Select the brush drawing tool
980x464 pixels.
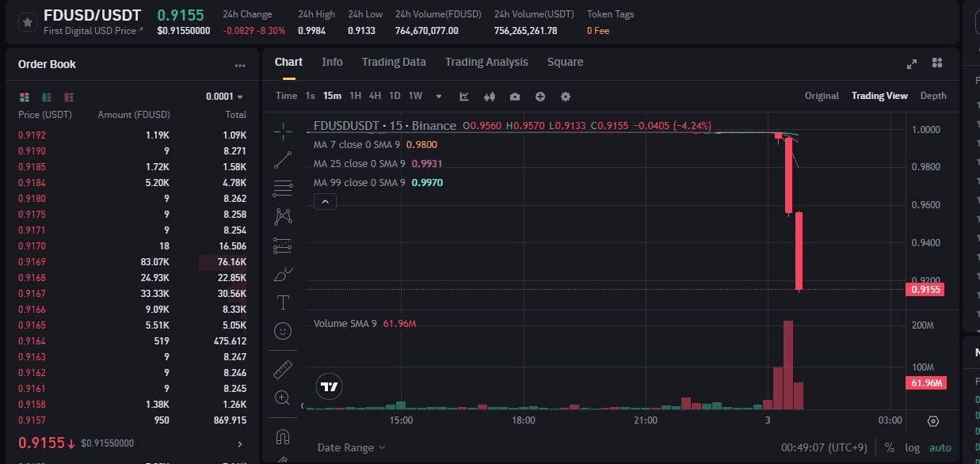click(x=283, y=274)
